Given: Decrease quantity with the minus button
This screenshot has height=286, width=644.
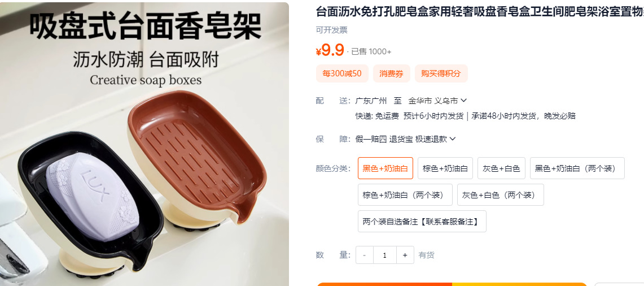Looking at the screenshot, I should click(x=364, y=255).
